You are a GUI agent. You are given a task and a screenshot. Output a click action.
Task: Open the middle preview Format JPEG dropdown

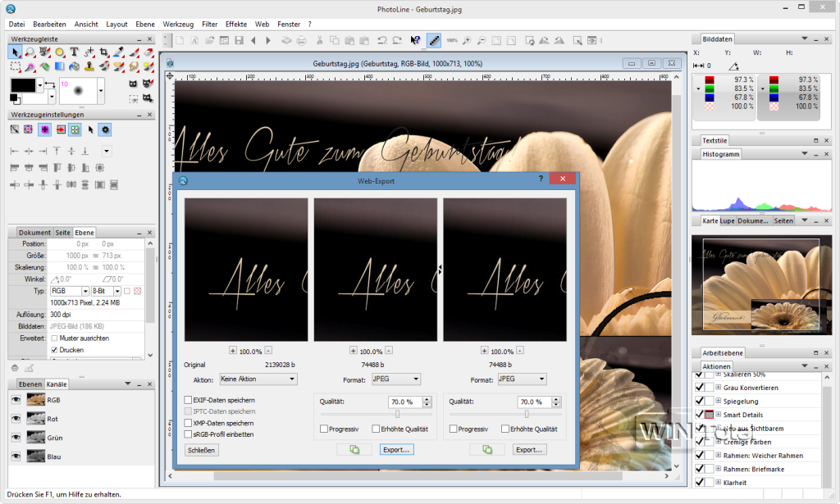(395, 379)
